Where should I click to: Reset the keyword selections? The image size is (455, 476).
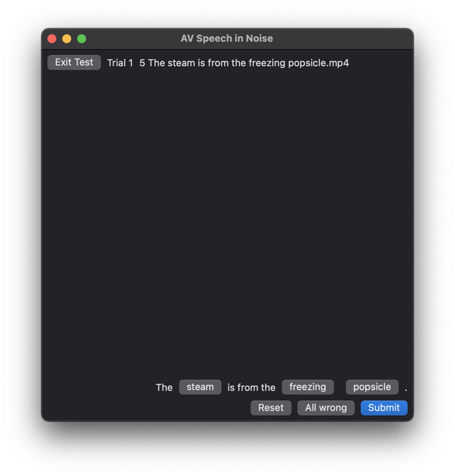271,408
